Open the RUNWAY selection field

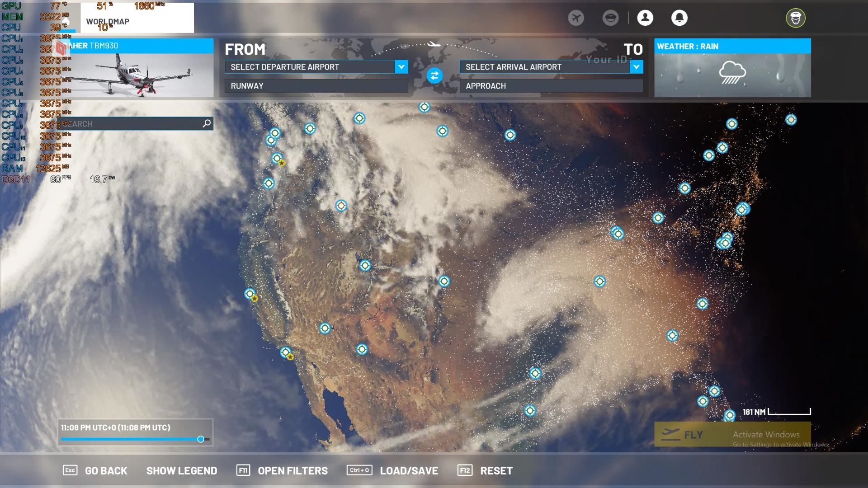coord(316,86)
